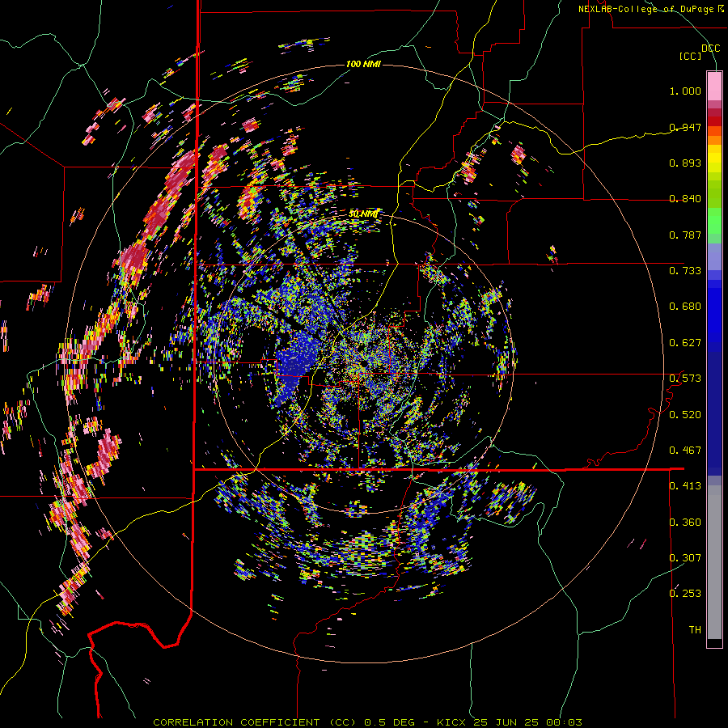This screenshot has width=728, height=728.
Task: Select the 0.520 scale value
Action: (x=685, y=415)
